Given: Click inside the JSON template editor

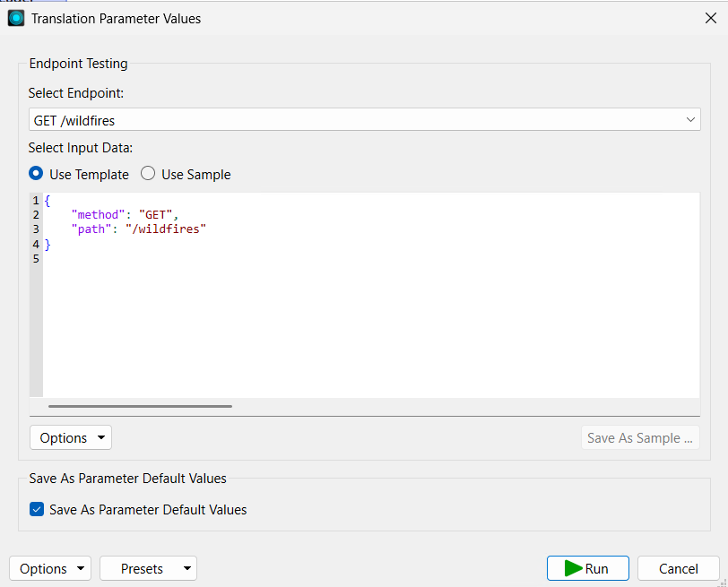Looking at the screenshot, I should (371, 295).
